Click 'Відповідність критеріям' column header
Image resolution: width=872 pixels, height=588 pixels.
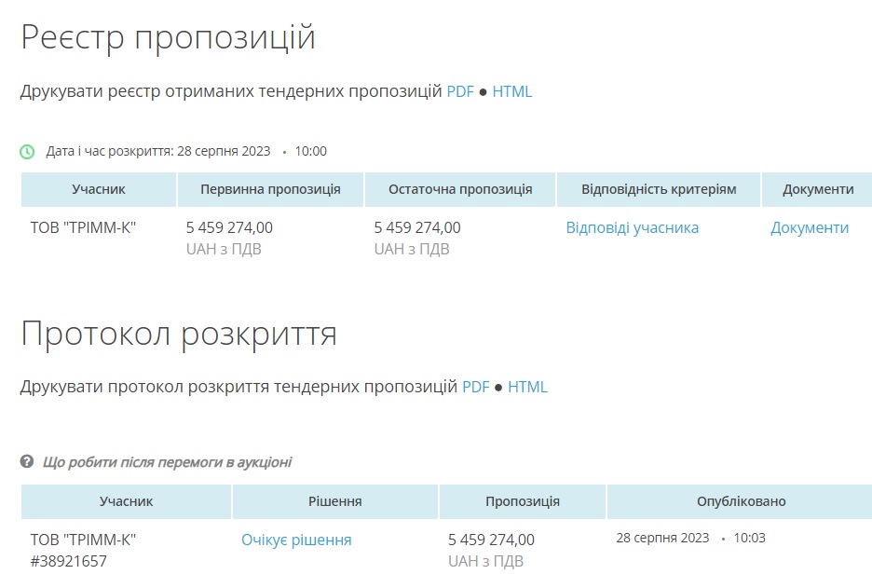[659, 190]
